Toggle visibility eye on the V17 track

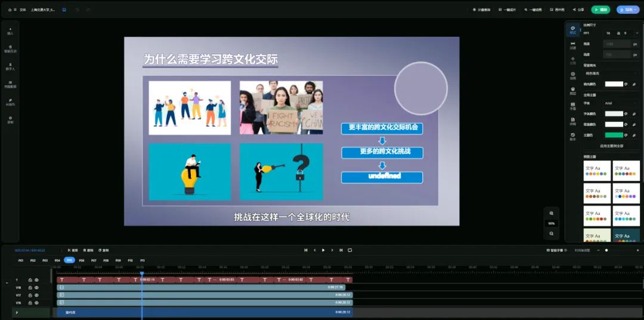click(x=36, y=296)
